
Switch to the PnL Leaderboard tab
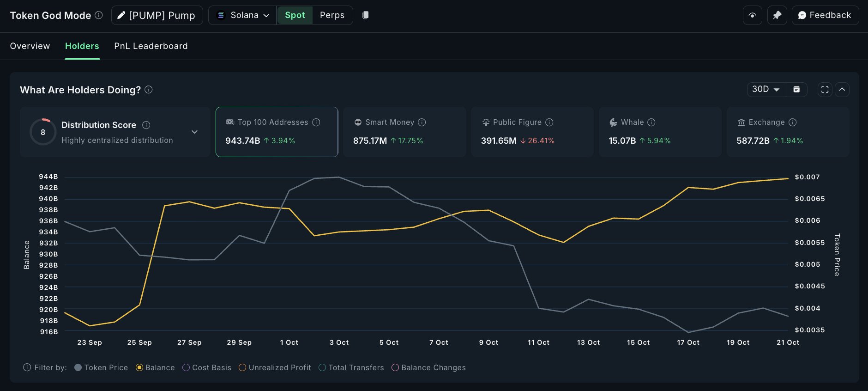click(x=151, y=46)
